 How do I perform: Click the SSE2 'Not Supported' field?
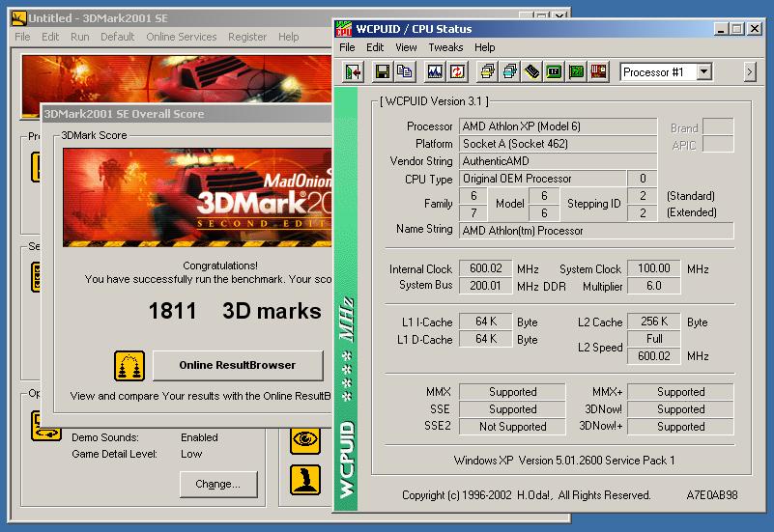pyautogui.click(x=512, y=427)
